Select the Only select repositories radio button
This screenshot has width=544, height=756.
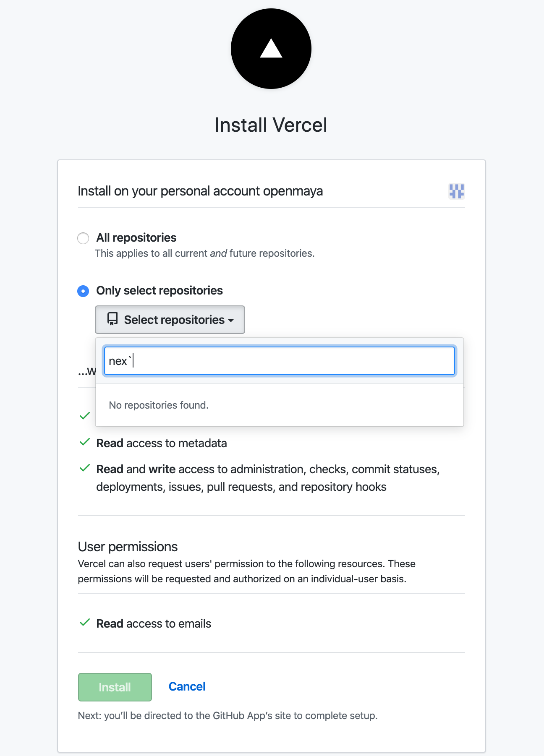point(83,291)
